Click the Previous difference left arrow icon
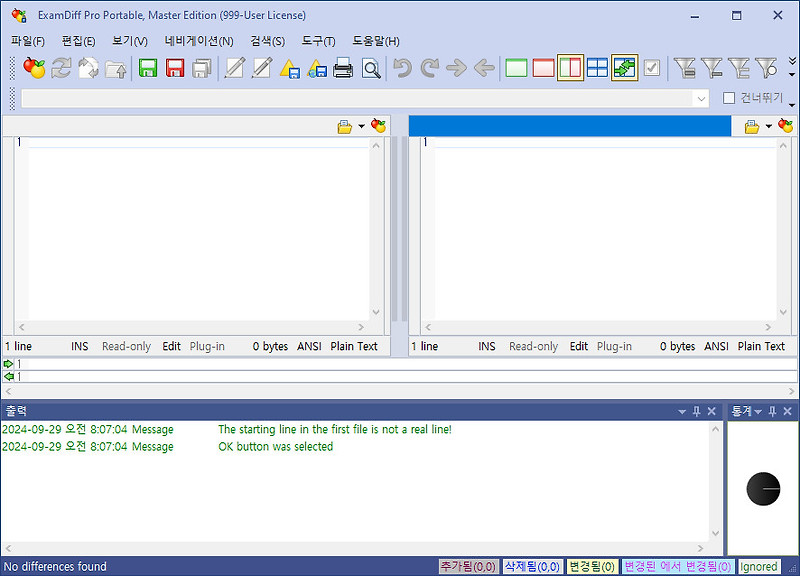The image size is (800, 576). (x=484, y=68)
